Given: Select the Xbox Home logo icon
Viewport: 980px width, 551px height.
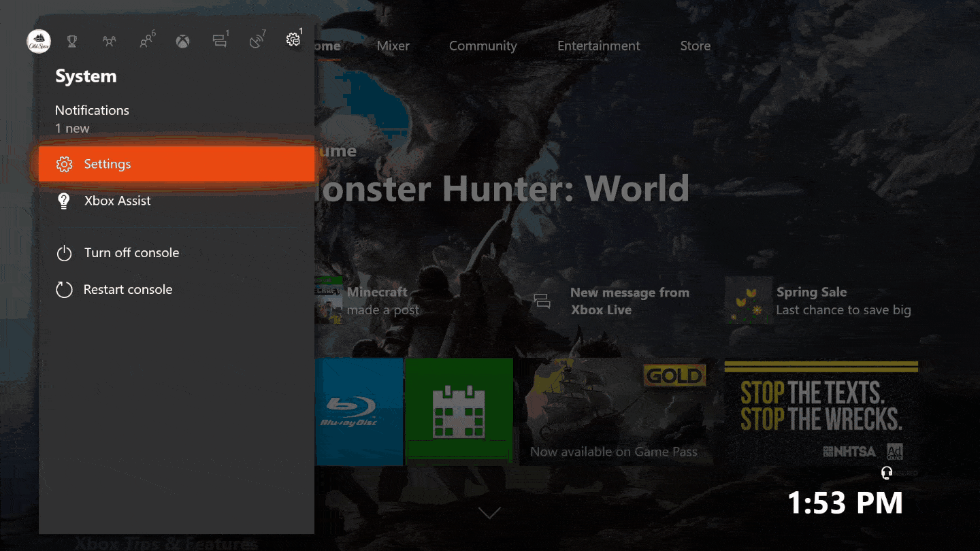Looking at the screenshot, I should (183, 41).
